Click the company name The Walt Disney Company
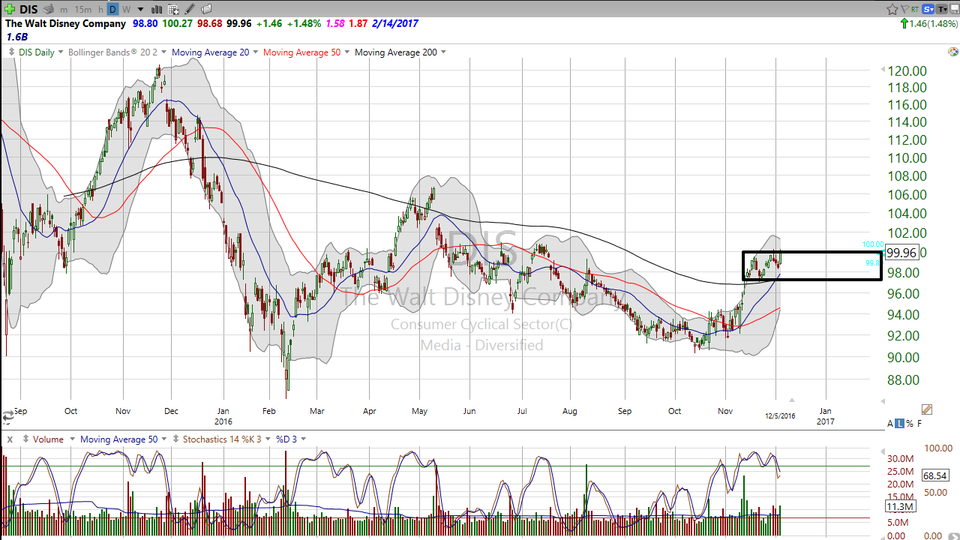The image size is (960, 540). [66, 23]
